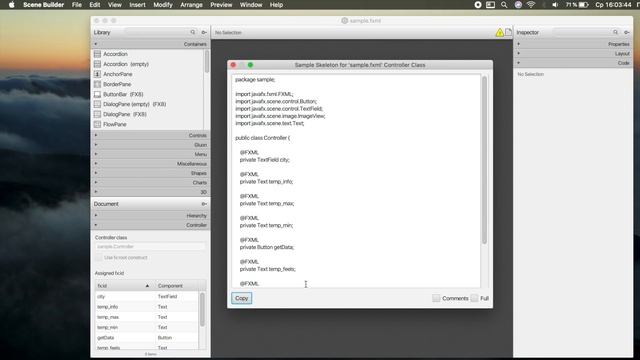The width and height of the screenshot is (640, 360).
Task: Expand the Hierarchy section
Action: pos(151,216)
